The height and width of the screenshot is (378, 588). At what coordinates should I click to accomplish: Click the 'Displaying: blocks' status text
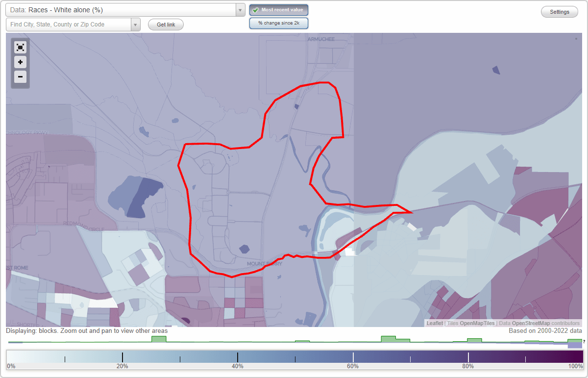(87, 331)
